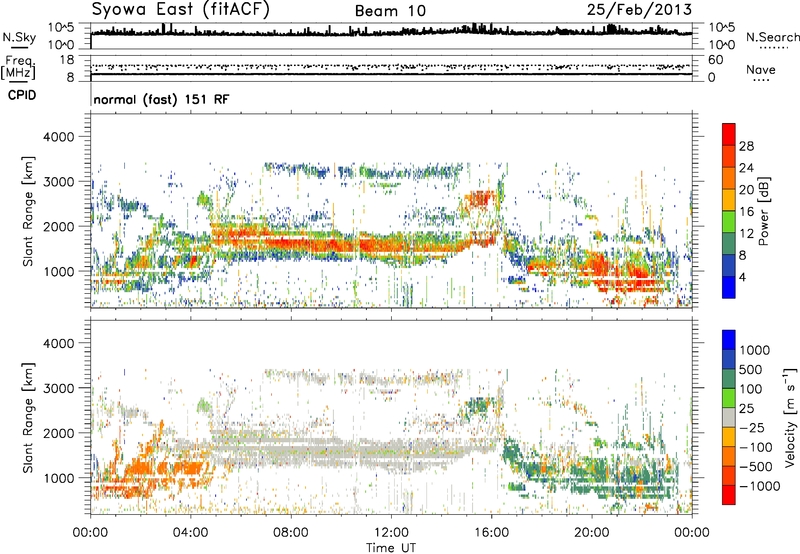Click the "Power [dB]" colorbar title

763,211
